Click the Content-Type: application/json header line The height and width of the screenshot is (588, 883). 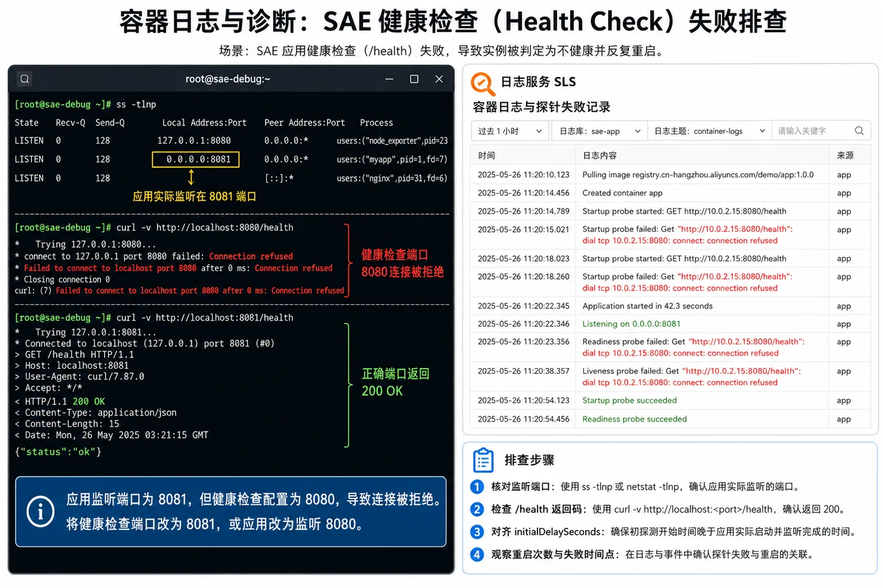tap(96, 413)
